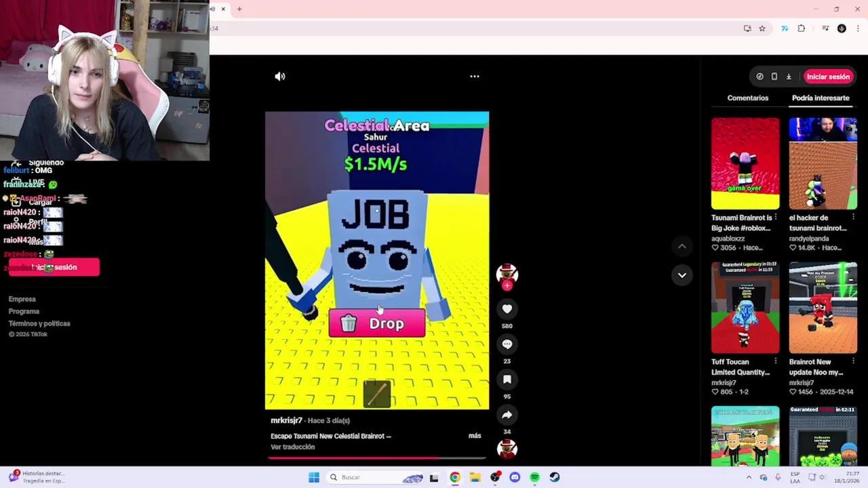Close the current browser tab
Screen dimensions: 868x488
pyautogui.click(x=223, y=9)
